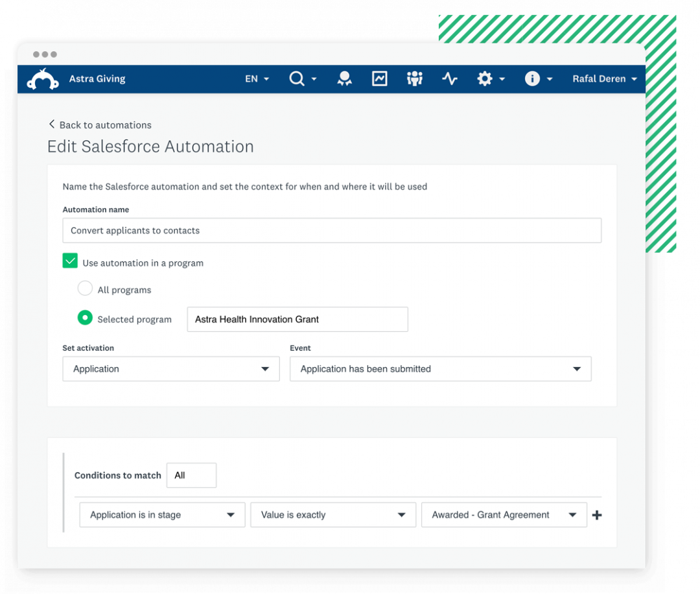This screenshot has width=700, height=594.
Task: Click the info icon in navbar
Action: [532, 78]
